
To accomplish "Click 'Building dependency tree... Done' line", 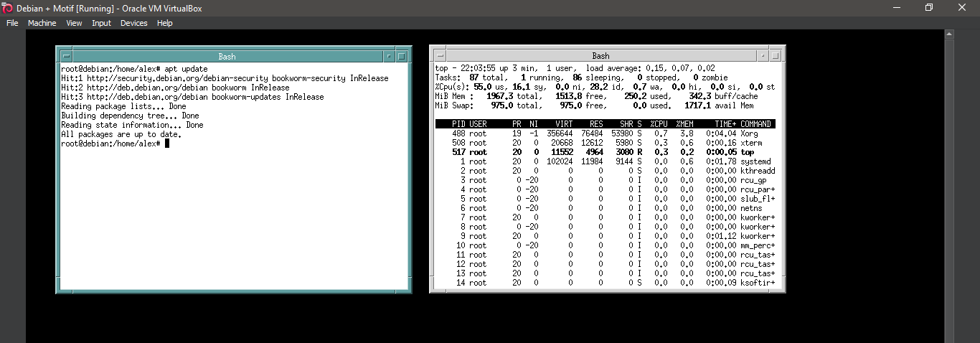I will point(130,116).
